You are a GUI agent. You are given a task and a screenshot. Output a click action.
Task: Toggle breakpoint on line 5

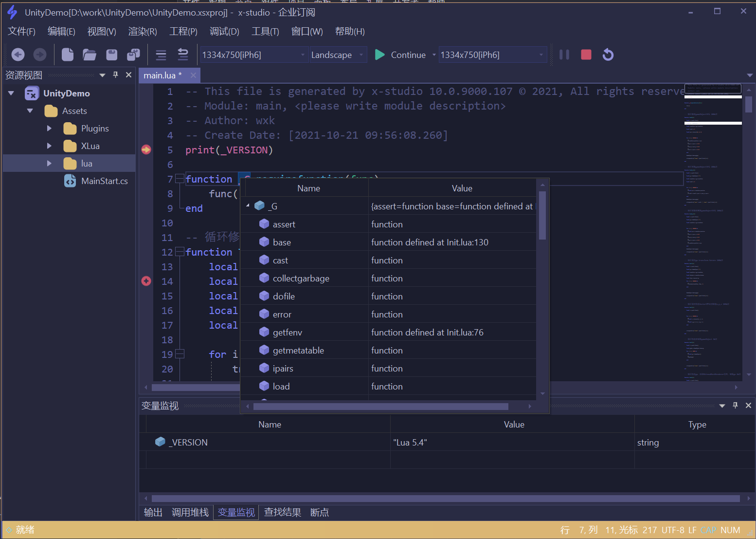(x=146, y=149)
